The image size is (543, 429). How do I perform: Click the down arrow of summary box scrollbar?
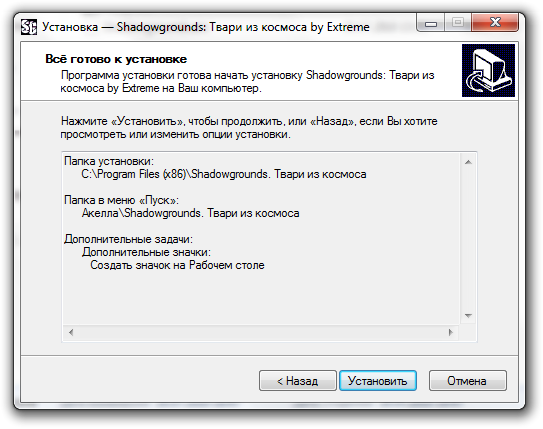(x=468, y=316)
